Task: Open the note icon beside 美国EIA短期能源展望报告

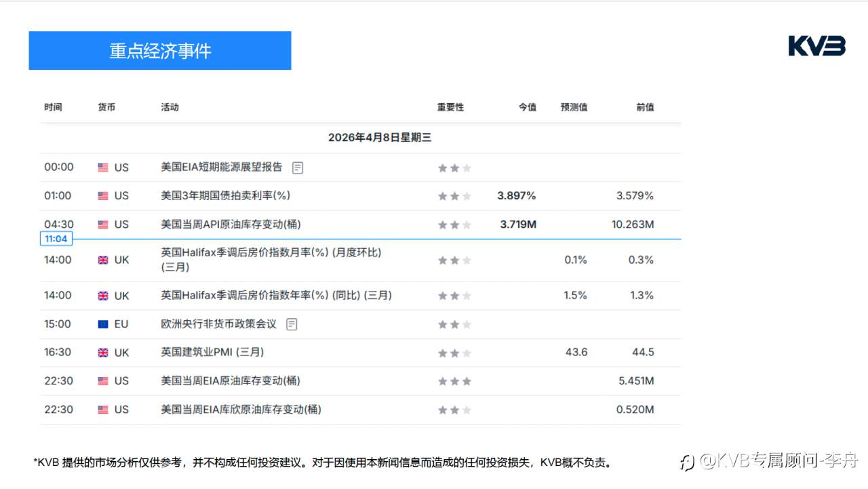Action: 297,167
